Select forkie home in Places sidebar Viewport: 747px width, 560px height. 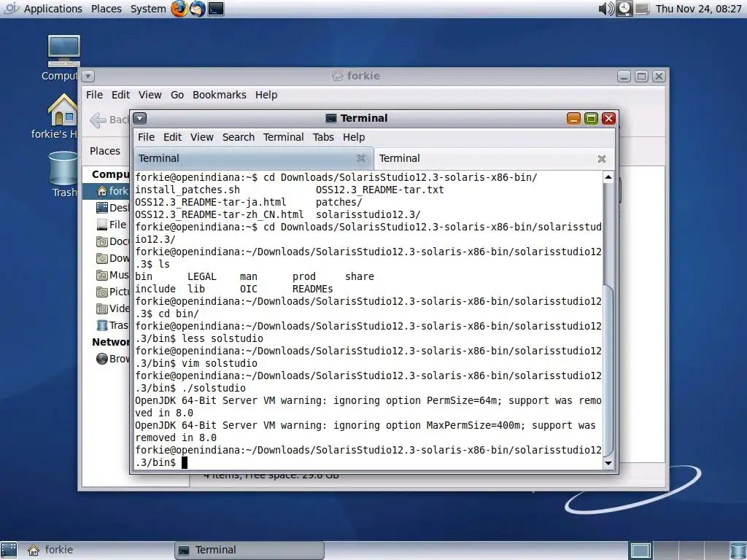107,192
